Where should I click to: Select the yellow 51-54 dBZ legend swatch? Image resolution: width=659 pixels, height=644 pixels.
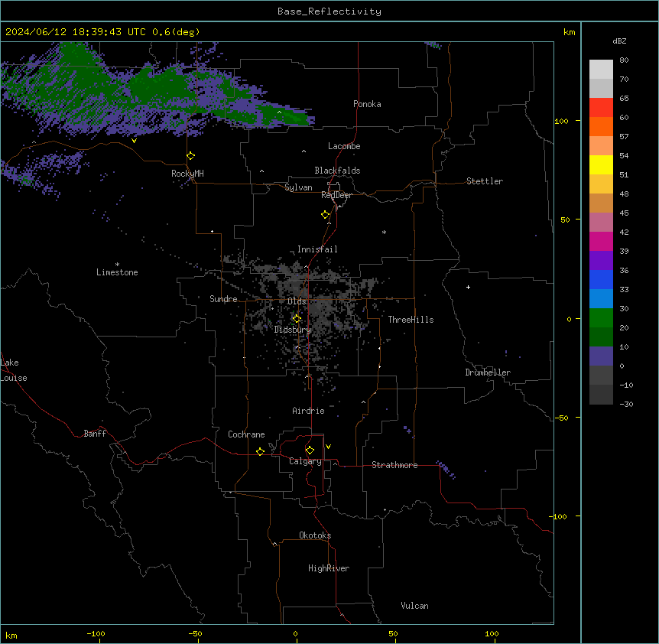pyautogui.click(x=601, y=164)
